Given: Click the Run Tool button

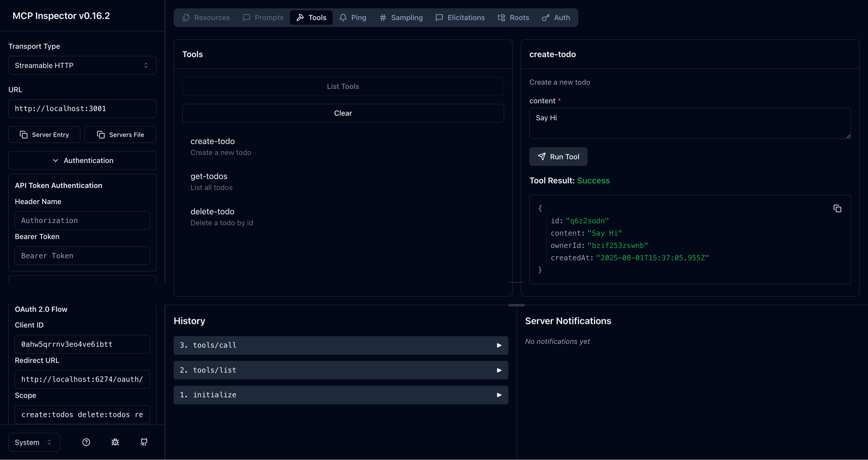Looking at the screenshot, I should 558,157.
